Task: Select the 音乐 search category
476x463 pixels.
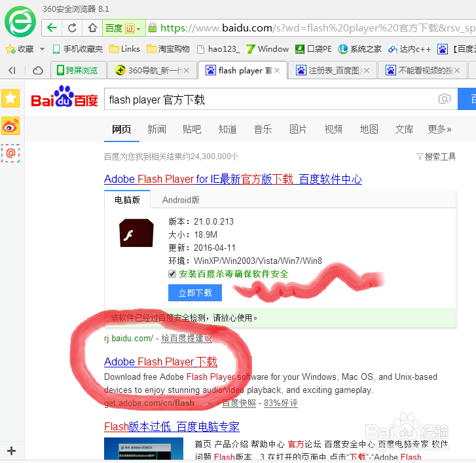Action: point(263,129)
